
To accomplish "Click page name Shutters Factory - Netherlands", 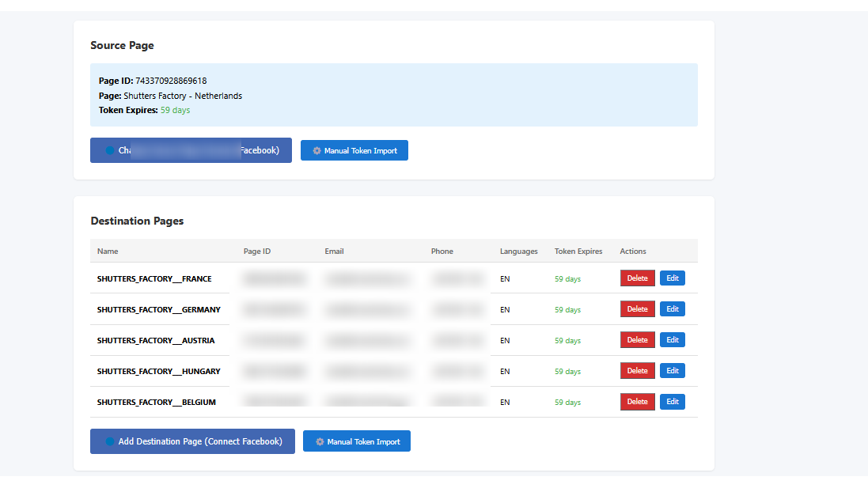I will [x=183, y=96].
